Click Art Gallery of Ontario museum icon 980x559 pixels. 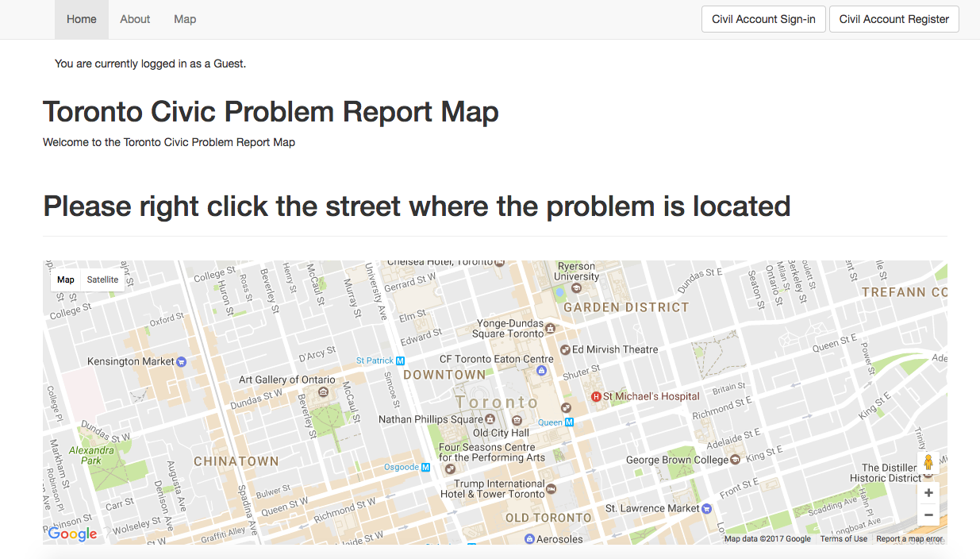pos(322,392)
